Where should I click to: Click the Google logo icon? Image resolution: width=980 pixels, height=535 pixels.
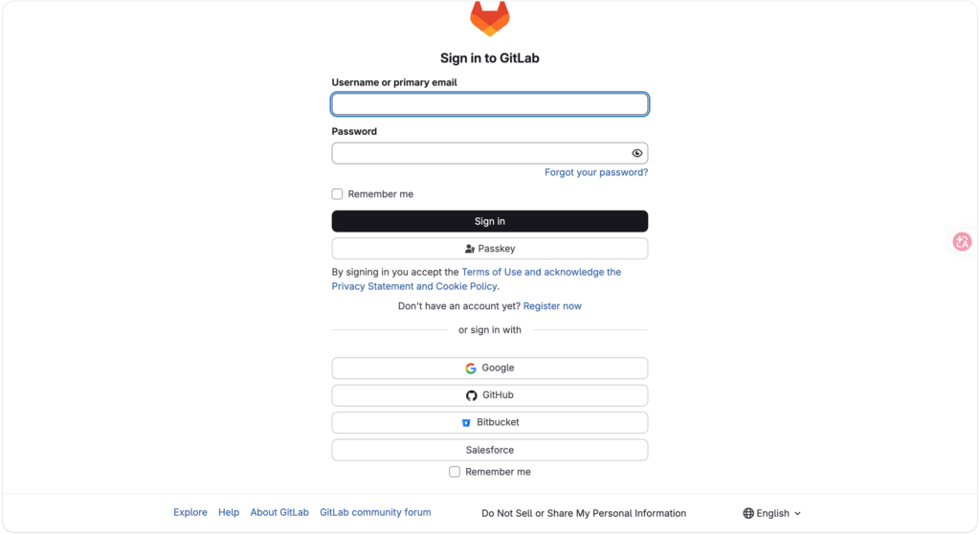click(471, 368)
